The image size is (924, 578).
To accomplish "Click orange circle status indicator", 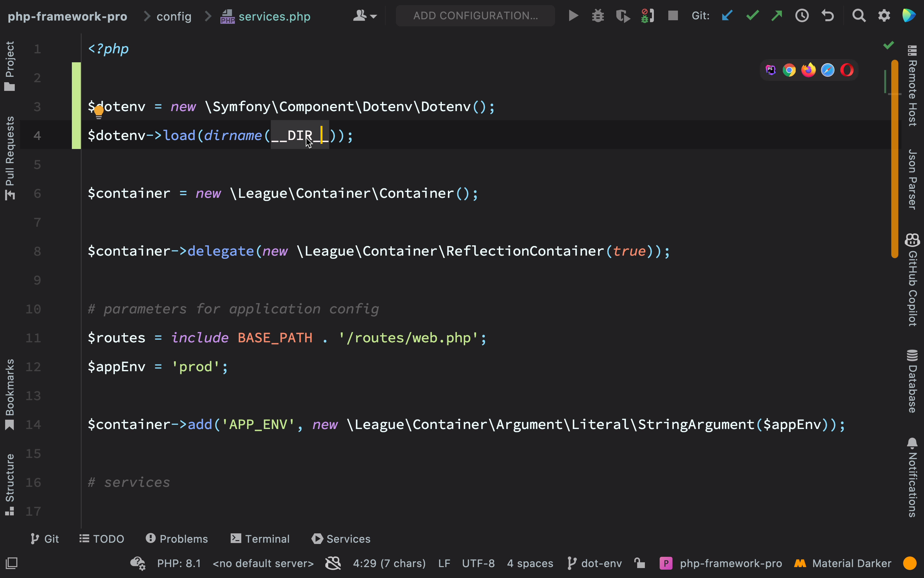I will click(910, 563).
